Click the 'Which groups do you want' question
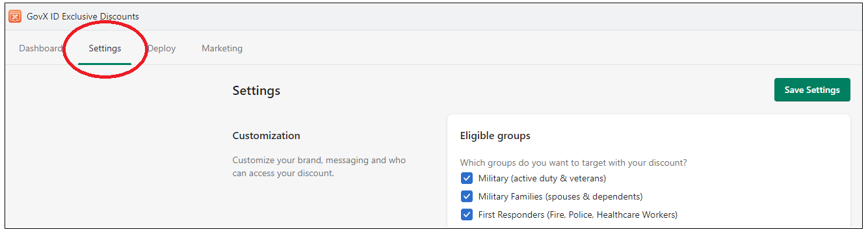This screenshot has width=868, height=234. (573, 162)
